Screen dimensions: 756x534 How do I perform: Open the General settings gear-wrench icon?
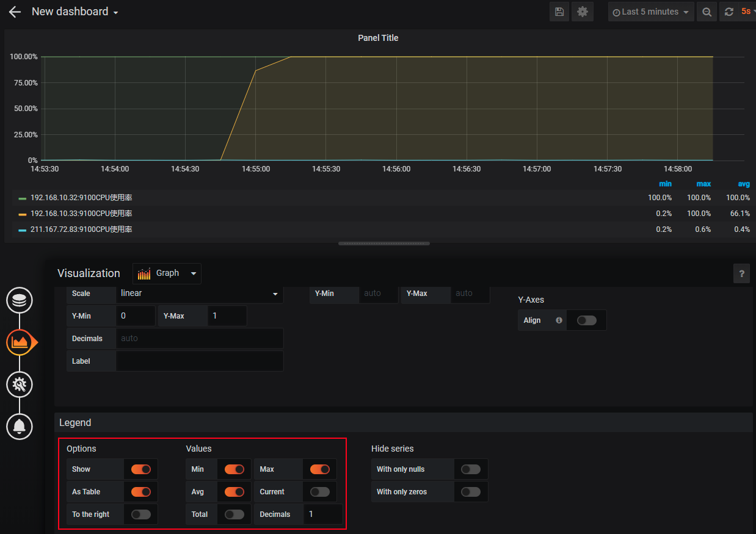click(x=20, y=384)
